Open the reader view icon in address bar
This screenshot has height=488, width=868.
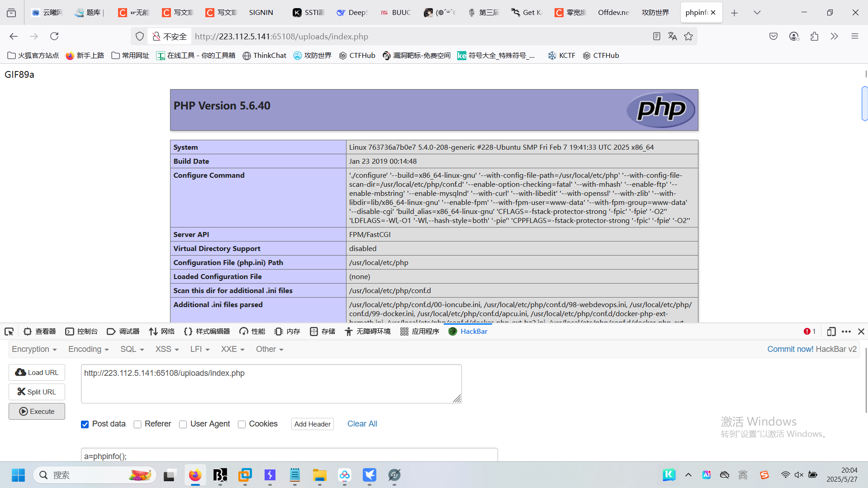click(657, 36)
